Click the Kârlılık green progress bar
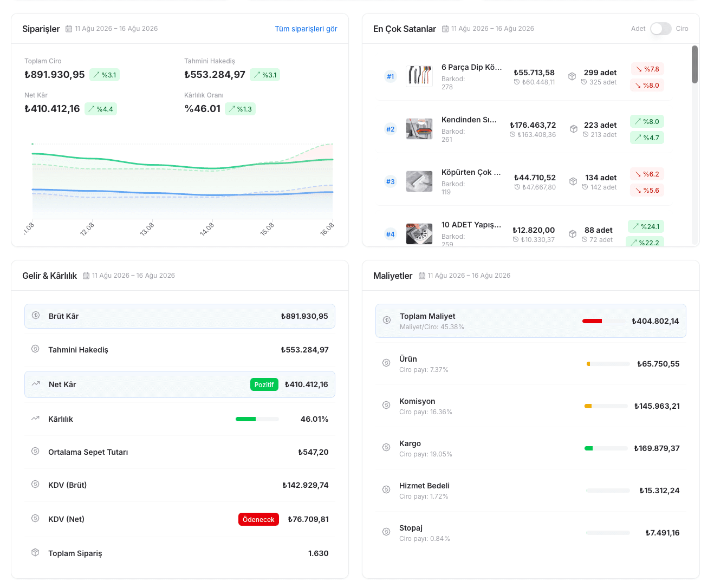This screenshot has width=714, height=588. (257, 419)
